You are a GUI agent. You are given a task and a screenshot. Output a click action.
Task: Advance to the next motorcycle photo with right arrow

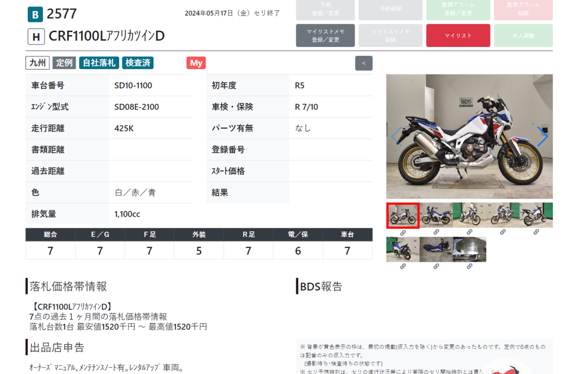coord(542,137)
